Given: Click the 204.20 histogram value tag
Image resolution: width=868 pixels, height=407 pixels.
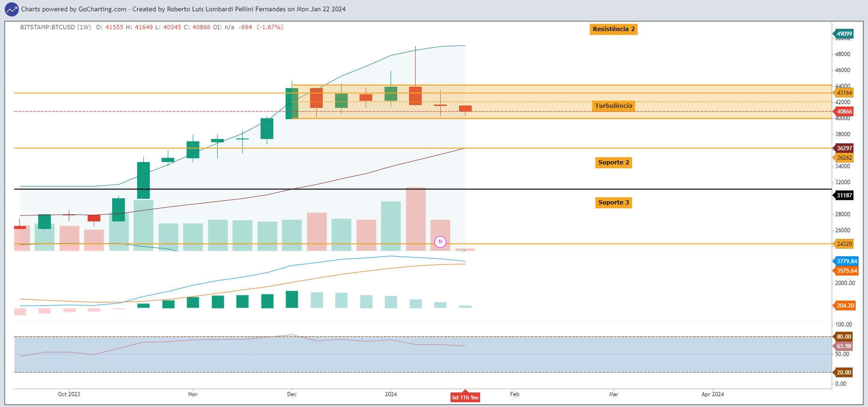Looking at the screenshot, I should [844, 306].
